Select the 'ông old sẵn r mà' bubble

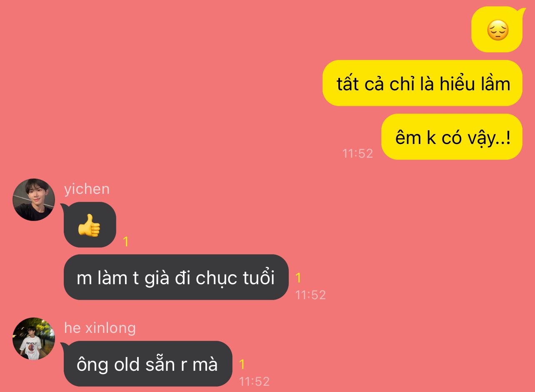coord(148,364)
